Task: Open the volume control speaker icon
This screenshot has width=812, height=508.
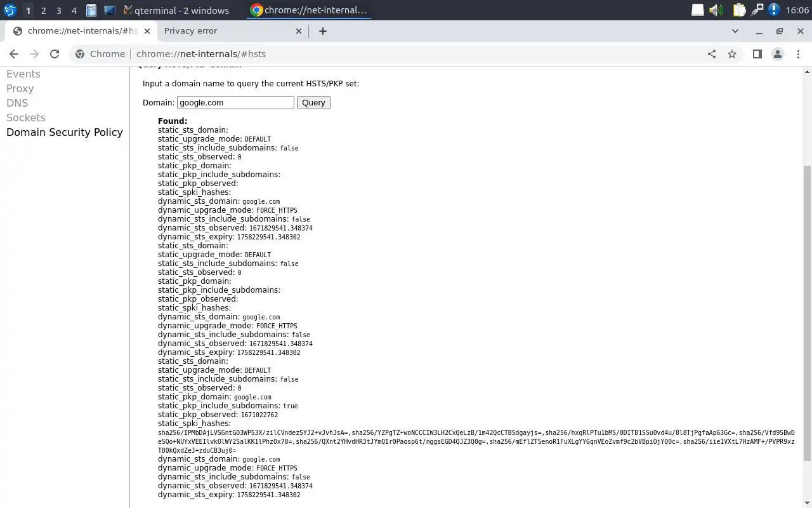Action: click(716, 10)
